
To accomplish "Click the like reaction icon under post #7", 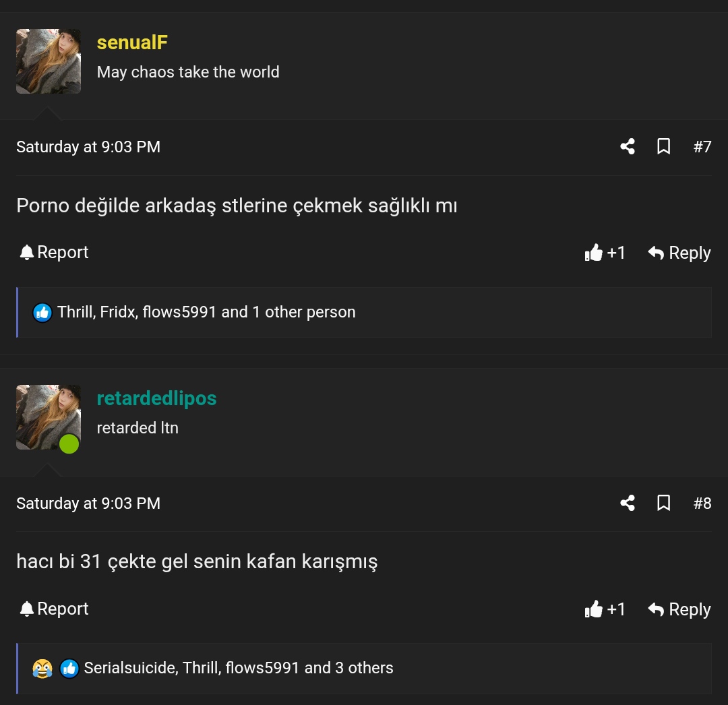I will [x=42, y=312].
